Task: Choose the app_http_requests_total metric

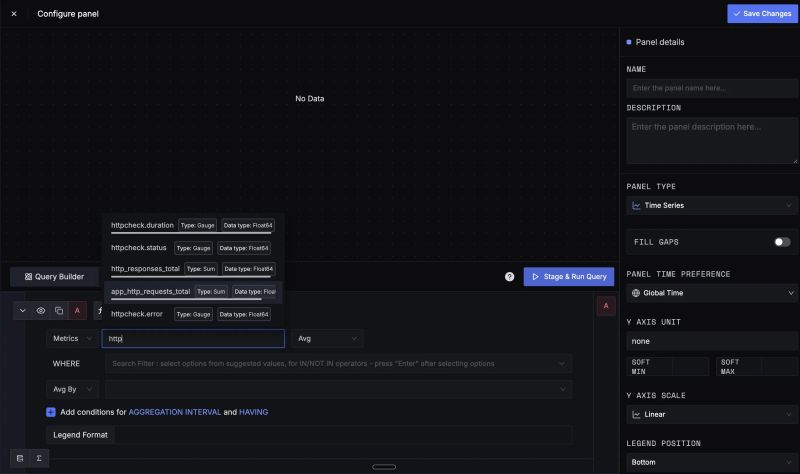Action: (x=192, y=292)
